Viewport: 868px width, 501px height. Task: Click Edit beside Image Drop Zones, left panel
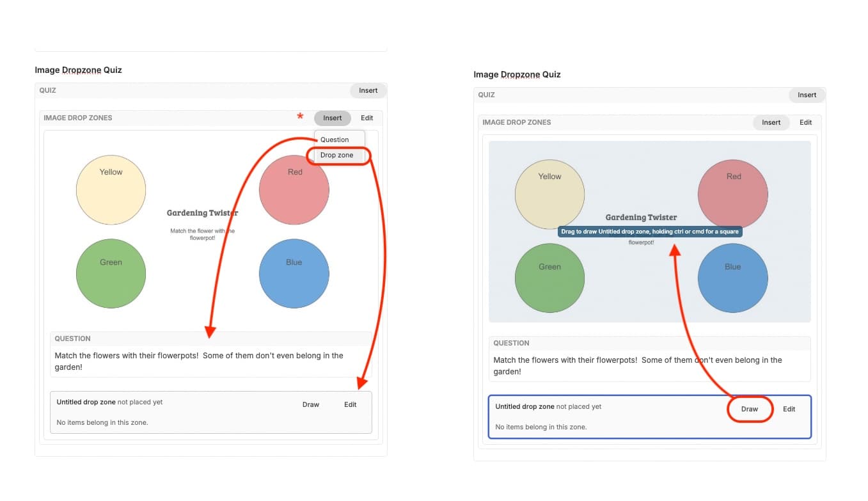click(x=367, y=118)
